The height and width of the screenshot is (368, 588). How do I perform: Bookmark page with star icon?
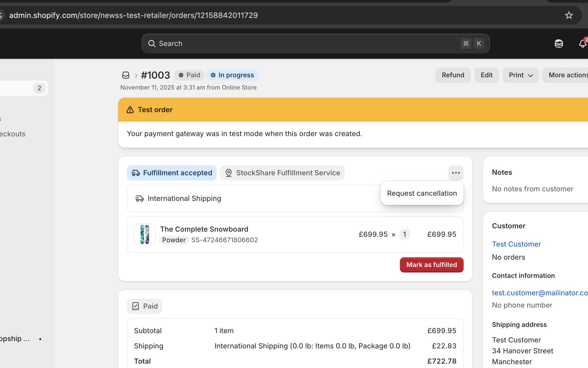569,15
